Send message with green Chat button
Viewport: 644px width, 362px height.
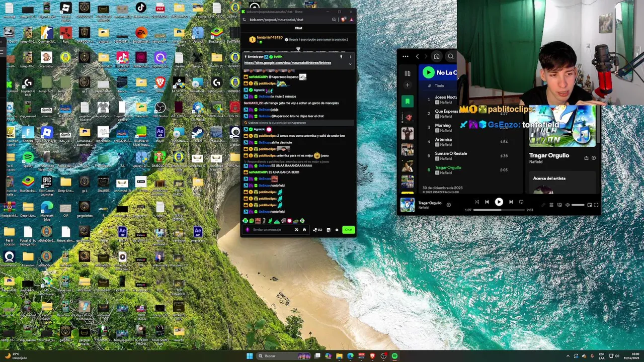click(348, 230)
